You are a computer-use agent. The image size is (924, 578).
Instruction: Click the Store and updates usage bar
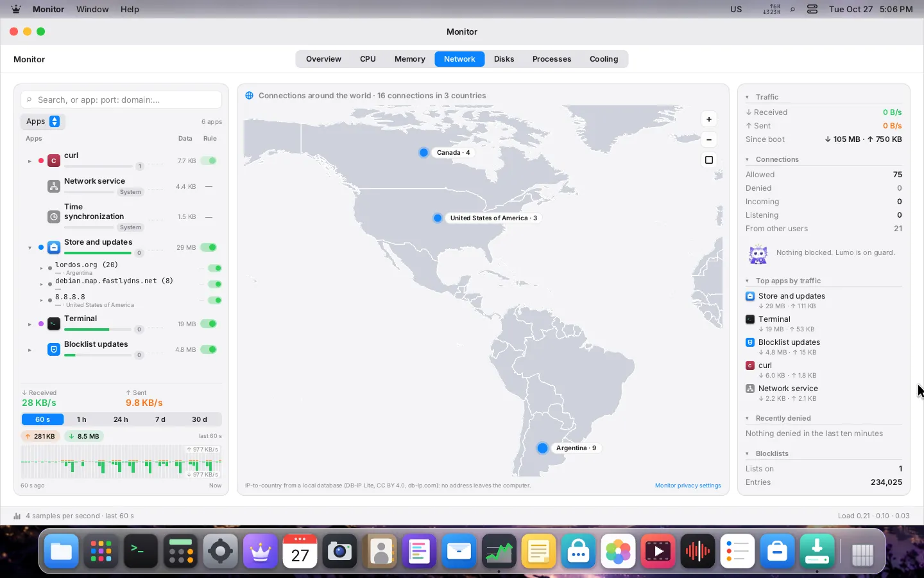coord(98,253)
